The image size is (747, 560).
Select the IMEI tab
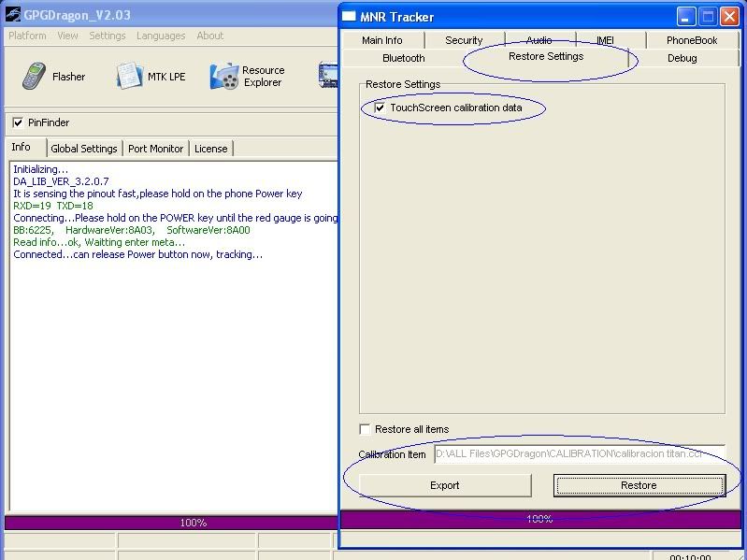coord(606,40)
